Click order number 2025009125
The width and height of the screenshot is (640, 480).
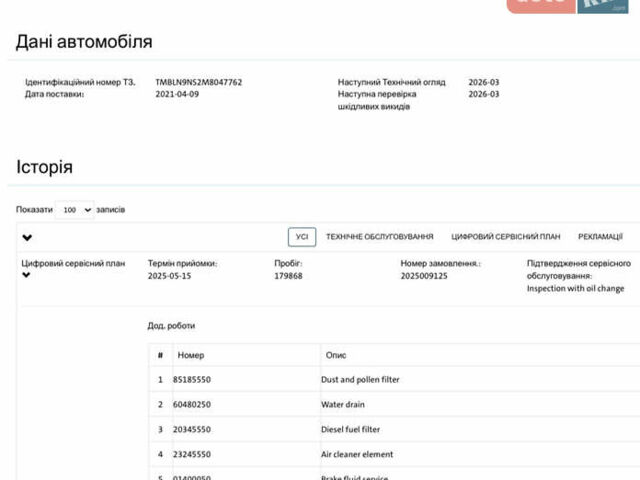pos(424,275)
